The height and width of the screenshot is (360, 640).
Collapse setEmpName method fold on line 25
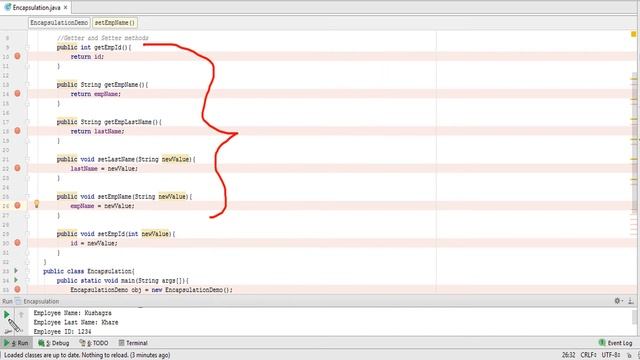[x=28, y=196]
